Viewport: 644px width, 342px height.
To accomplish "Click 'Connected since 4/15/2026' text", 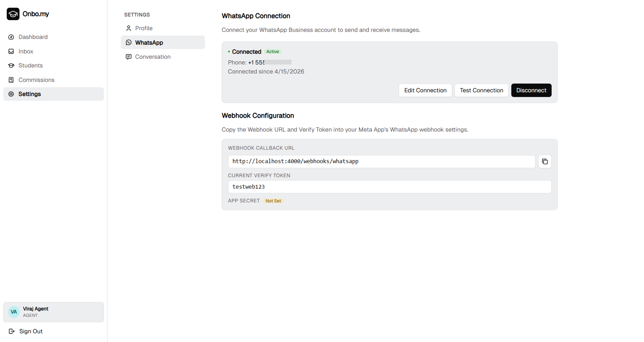I will (266, 71).
